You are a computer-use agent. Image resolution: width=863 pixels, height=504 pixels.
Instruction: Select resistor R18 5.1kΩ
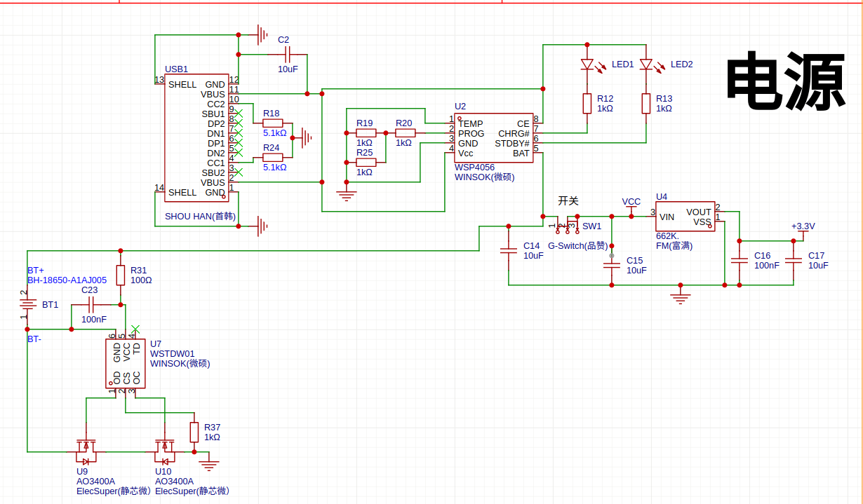coord(272,123)
